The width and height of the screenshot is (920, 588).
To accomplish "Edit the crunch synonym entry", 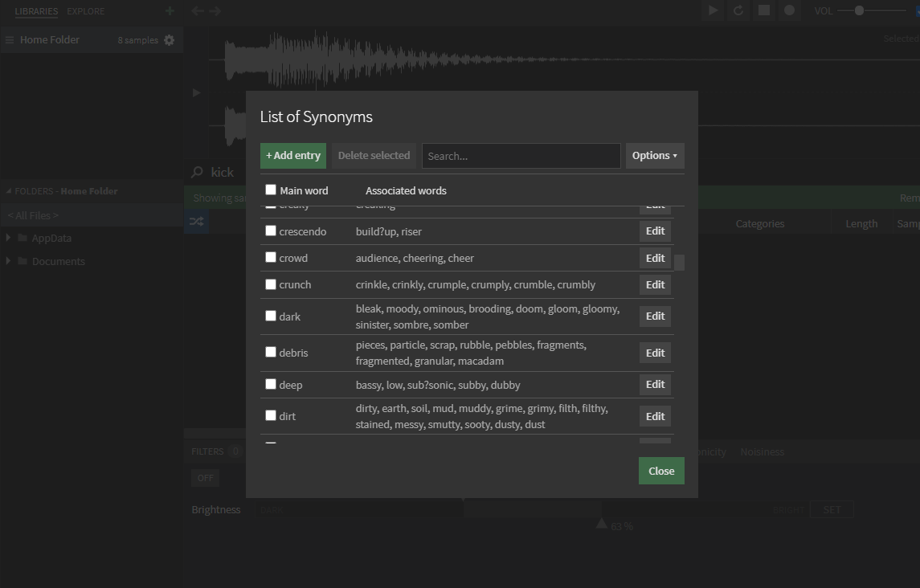I will (655, 284).
